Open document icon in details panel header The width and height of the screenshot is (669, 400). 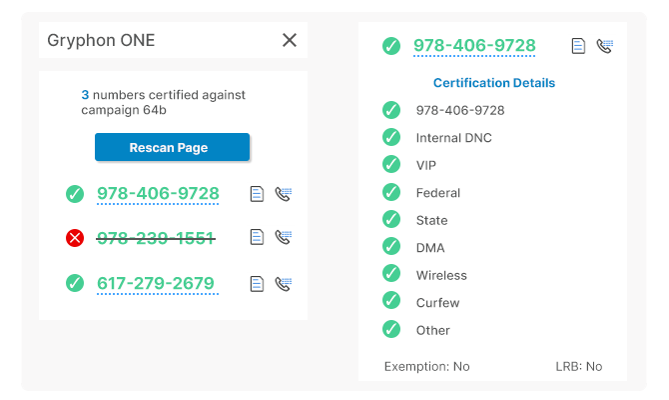click(578, 46)
